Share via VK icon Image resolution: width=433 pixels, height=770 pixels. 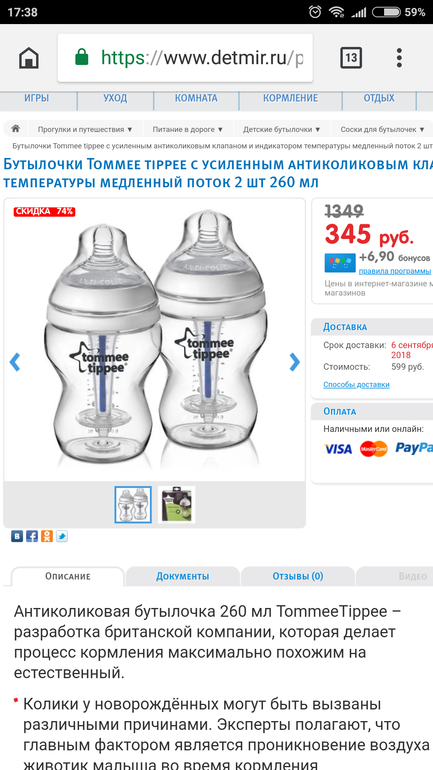click(x=17, y=536)
